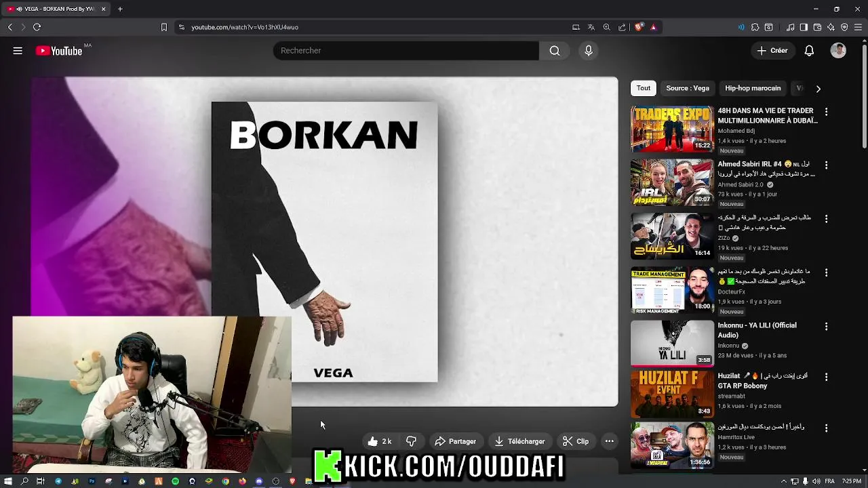
Task: Open Photoshop from the taskbar
Action: (x=92, y=481)
